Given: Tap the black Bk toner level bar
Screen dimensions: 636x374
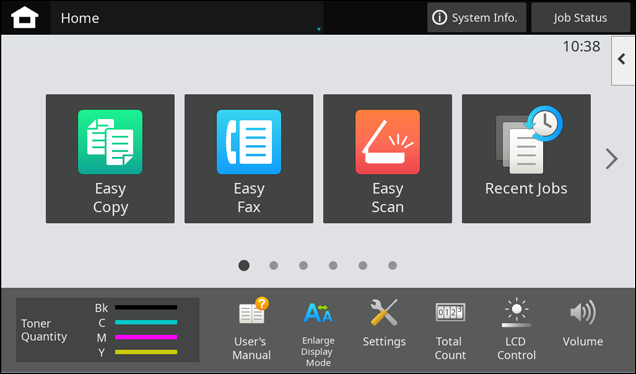Looking at the screenshot, I should pos(146,307).
